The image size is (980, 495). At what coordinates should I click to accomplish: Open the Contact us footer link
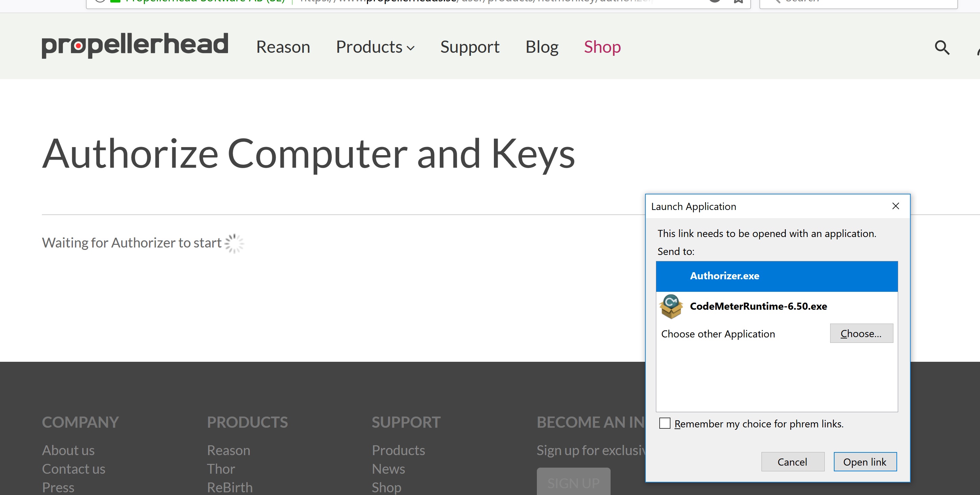pyautogui.click(x=73, y=469)
